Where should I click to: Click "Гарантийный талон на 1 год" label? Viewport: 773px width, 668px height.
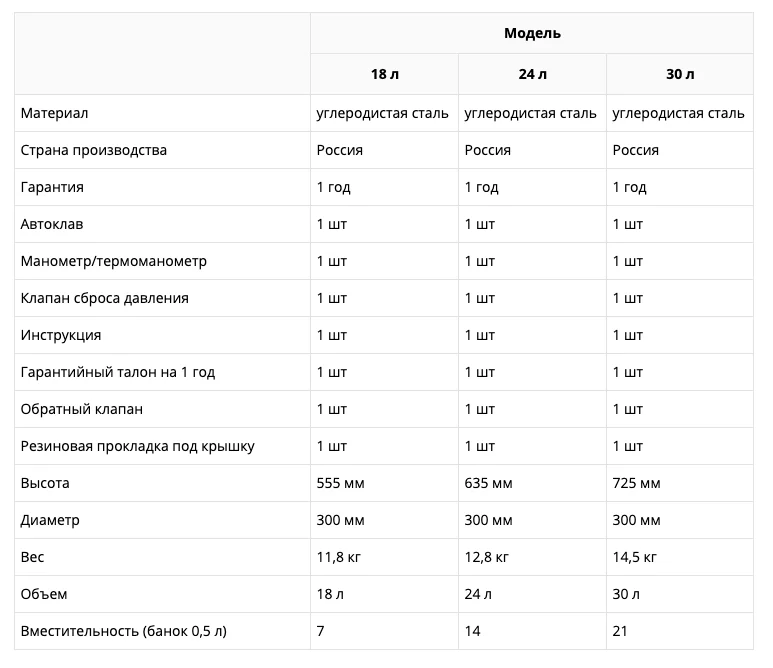[117, 372]
